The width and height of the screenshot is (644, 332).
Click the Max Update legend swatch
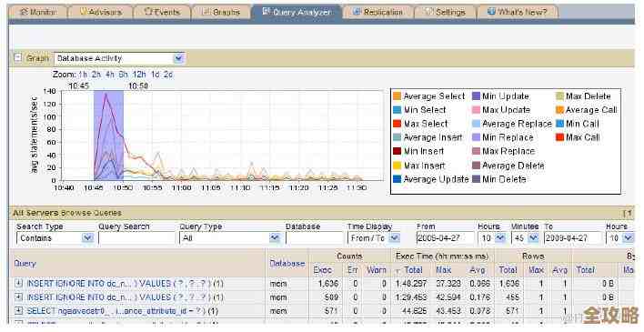pyautogui.click(x=476, y=110)
